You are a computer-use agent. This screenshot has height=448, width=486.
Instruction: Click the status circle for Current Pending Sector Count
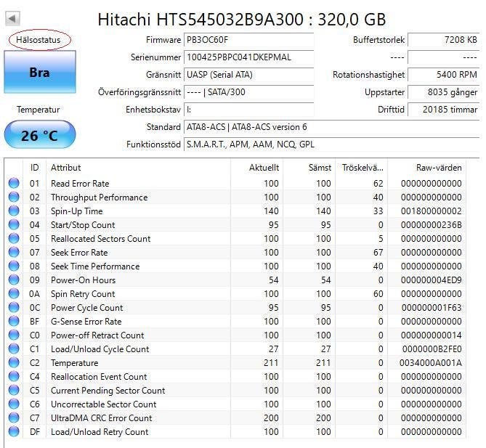[14, 391]
